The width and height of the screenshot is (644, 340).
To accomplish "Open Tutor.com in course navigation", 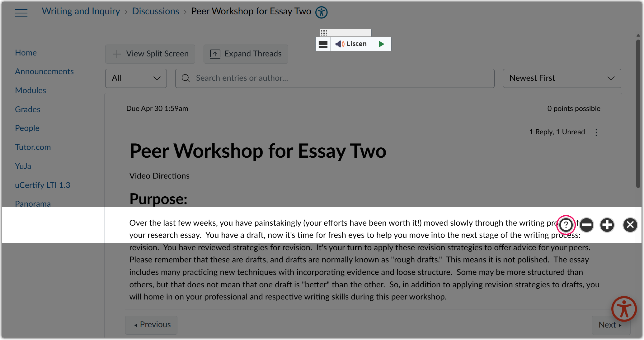I will click(x=33, y=147).
